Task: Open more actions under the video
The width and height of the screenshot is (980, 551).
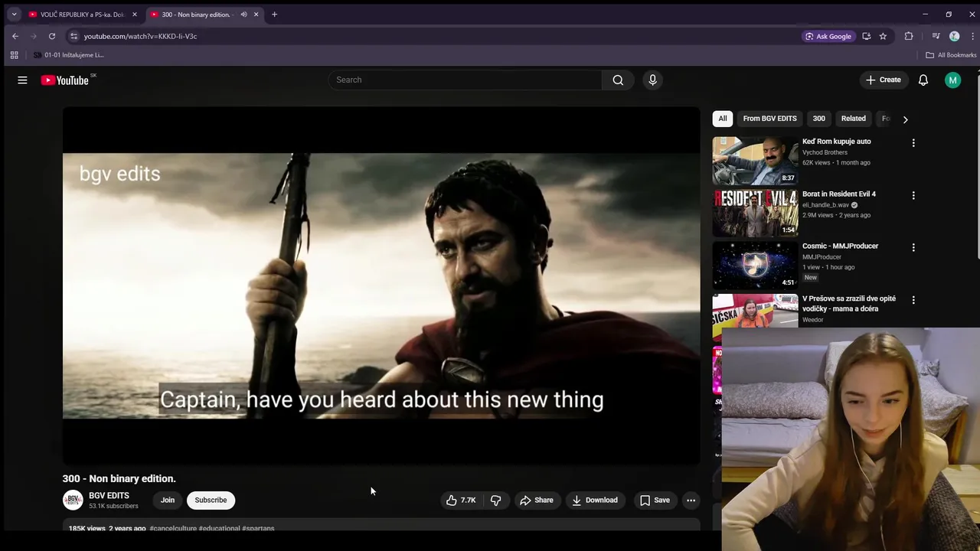Action: [691, 500]
